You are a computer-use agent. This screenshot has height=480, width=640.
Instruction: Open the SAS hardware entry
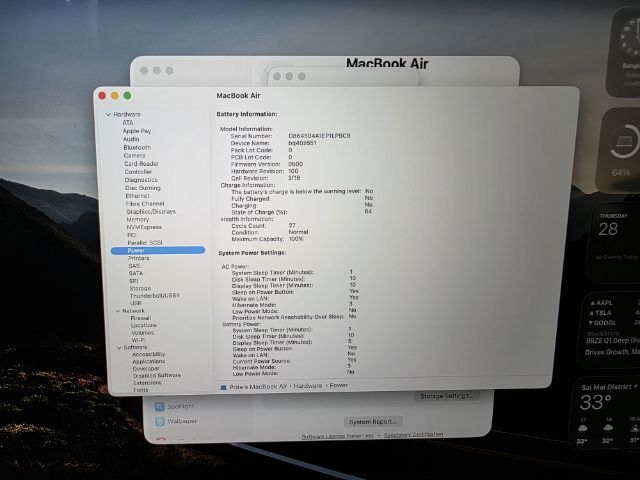(134, 266)
